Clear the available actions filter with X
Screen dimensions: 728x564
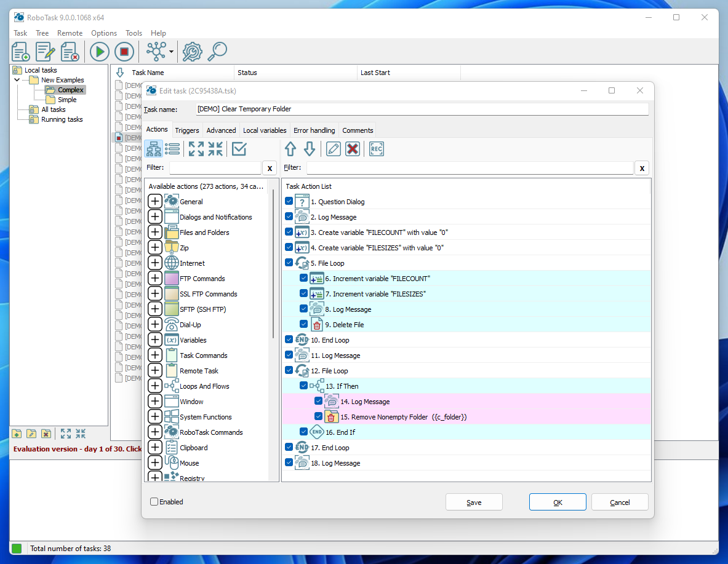(270, 168)
